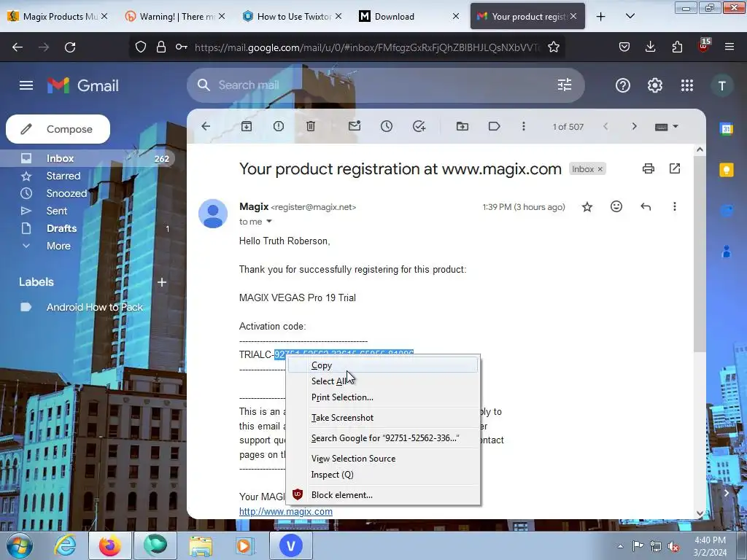The image size is (747, 560).
Task: Create a new label with plus
Action: (x=162, y=282)
